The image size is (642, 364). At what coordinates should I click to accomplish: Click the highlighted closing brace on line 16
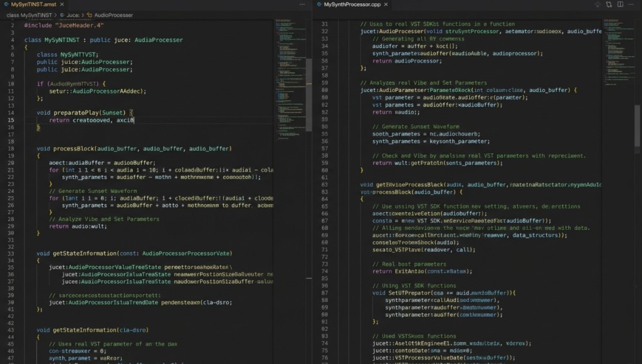coord(38,128)
